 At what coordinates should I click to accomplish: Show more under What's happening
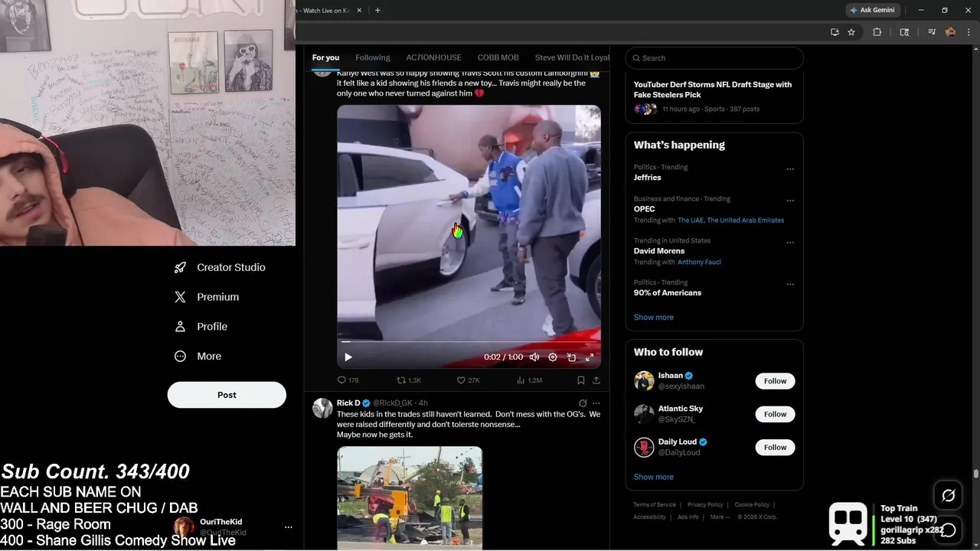coord(653,317)
